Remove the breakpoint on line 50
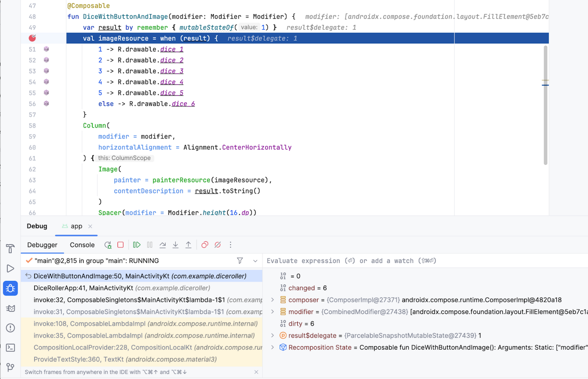Image resolution: width=588 pixels, height=379 pixels. pyautogui.click(x=32, y=38)
